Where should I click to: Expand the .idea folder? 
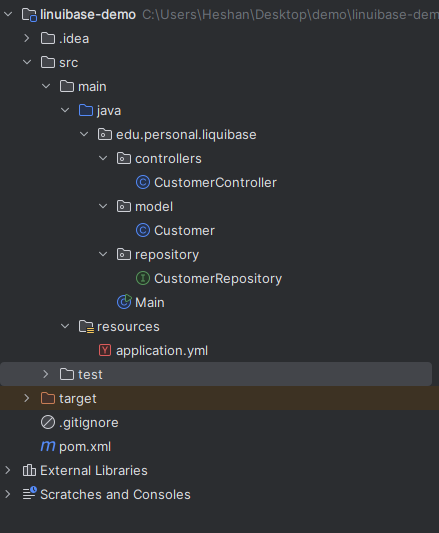click(27, 38)
